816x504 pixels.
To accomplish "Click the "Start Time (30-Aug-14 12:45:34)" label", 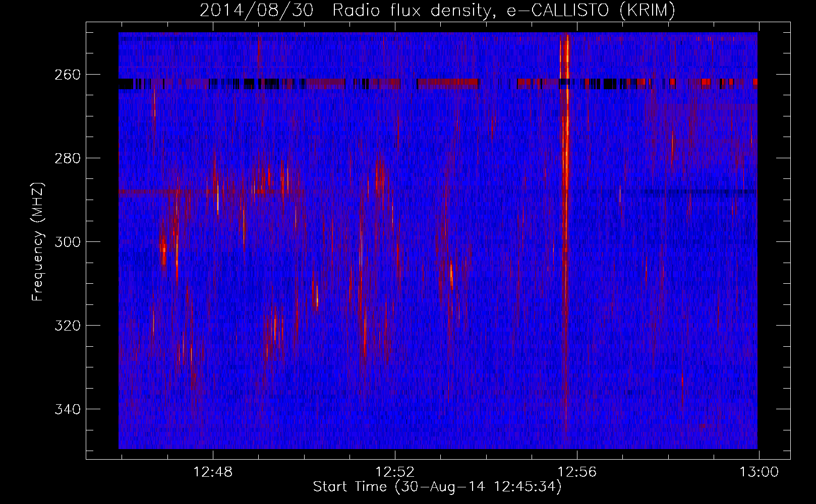I will tap(437, 487).
